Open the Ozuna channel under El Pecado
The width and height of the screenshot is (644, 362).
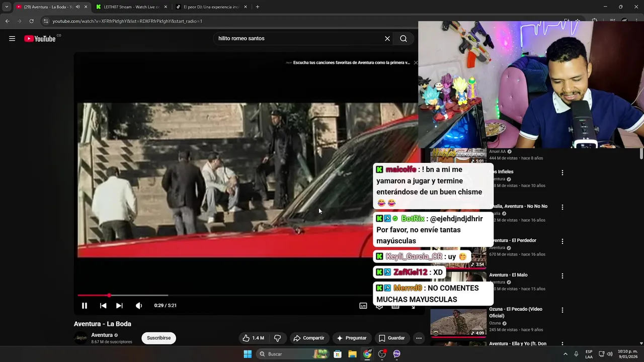click(x=495, y=323)
